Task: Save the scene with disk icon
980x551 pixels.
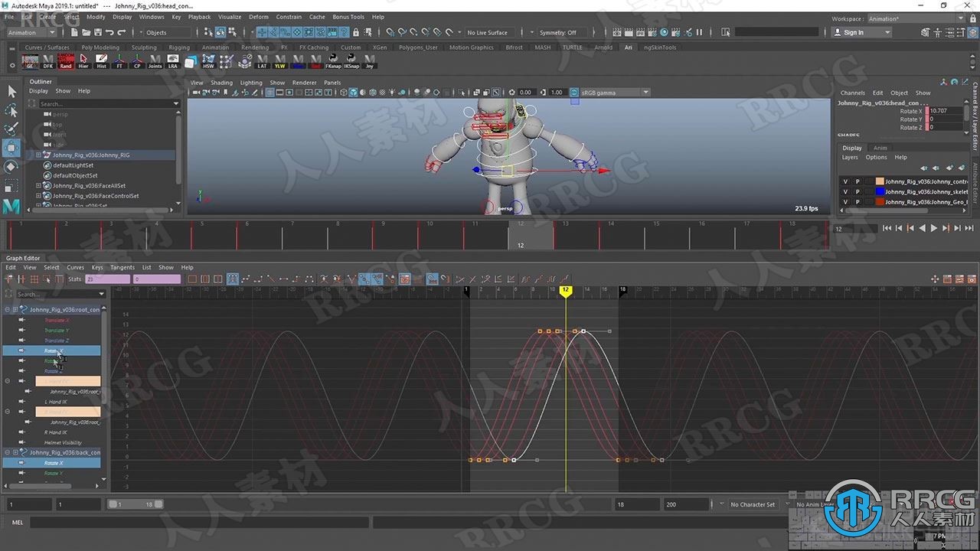Action: click(97, 32)
